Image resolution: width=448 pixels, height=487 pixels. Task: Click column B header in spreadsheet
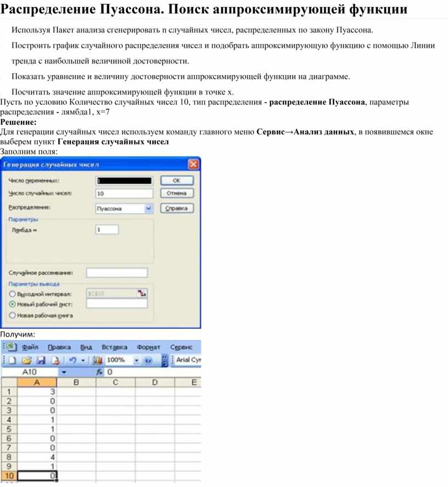pos(76,383)
